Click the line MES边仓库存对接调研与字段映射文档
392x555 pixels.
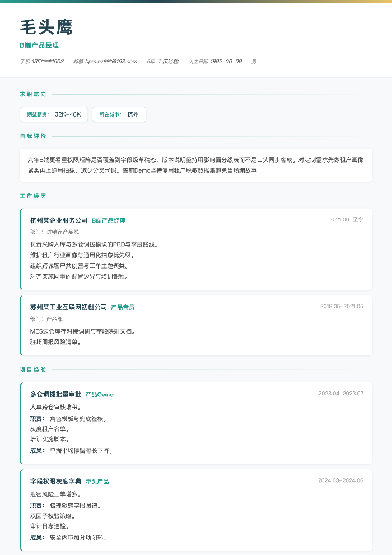click(x=83, y=332)
